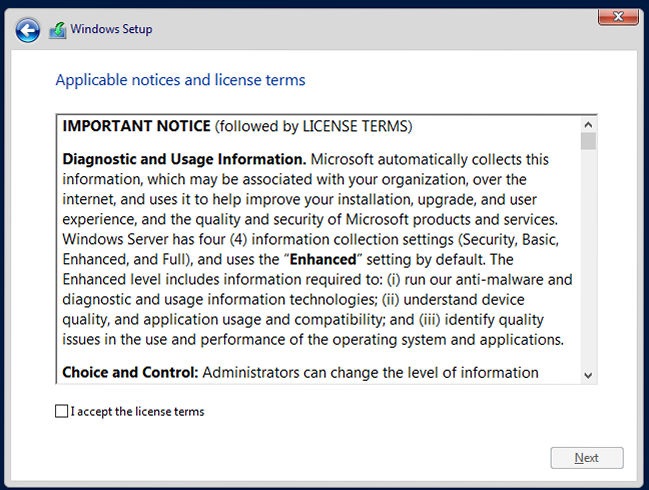Click the back arrow button

pyautogui.click(x=28, y=30)
